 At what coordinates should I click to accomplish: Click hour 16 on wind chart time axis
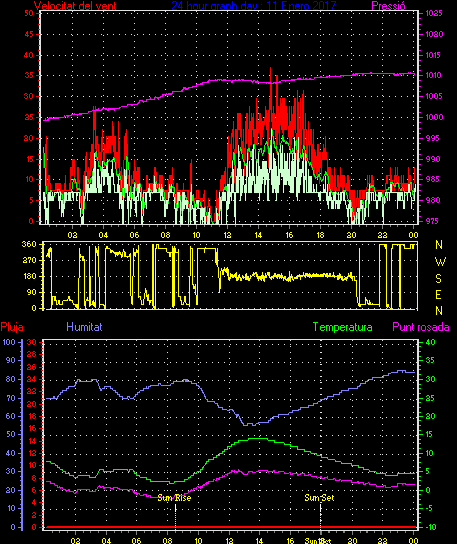click(289, 235)
